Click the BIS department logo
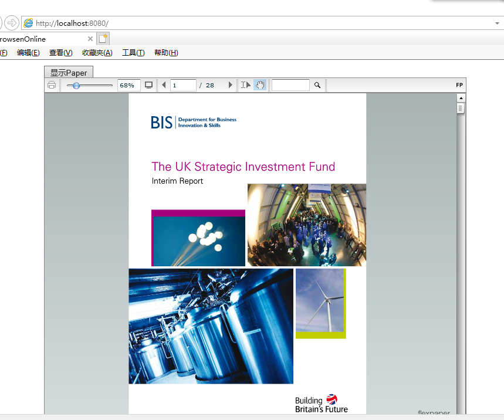This screenshot has height=420, width=504. (194, 123)
